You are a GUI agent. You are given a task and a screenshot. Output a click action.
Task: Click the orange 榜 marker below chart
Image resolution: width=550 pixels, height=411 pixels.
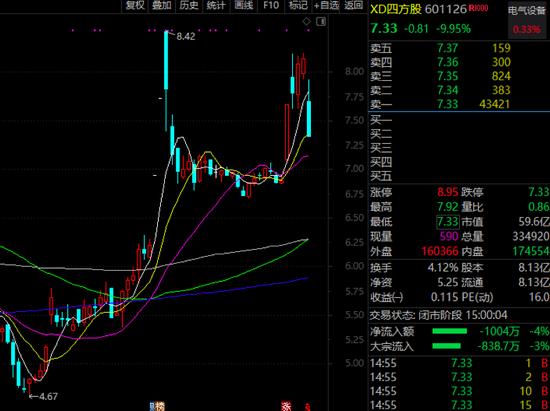[x=160, y=407]
